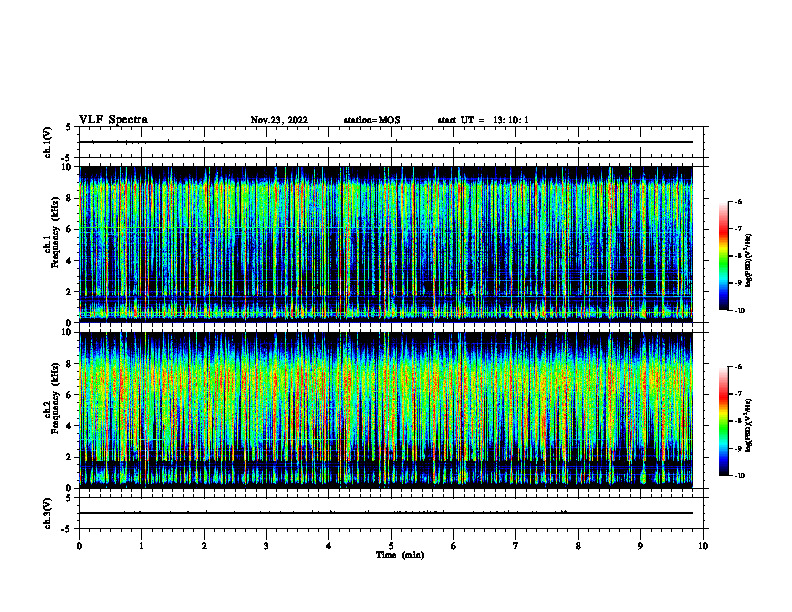The image size is (792, 612).
Task: Click tick label "7" on the time axis
Action: coord(516,546)
